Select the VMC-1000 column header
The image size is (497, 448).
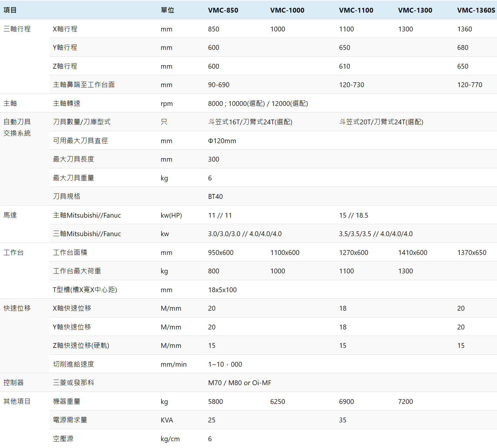(287, 10)
